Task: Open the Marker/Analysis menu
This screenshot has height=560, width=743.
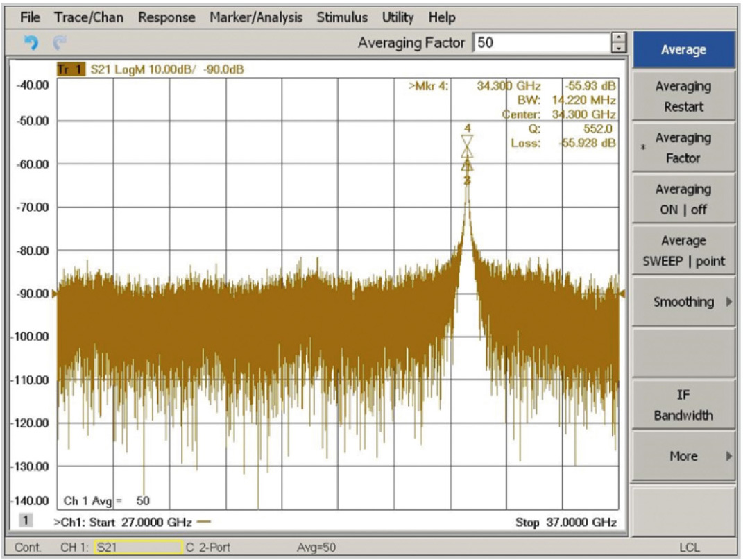Action: pos(256,17)
